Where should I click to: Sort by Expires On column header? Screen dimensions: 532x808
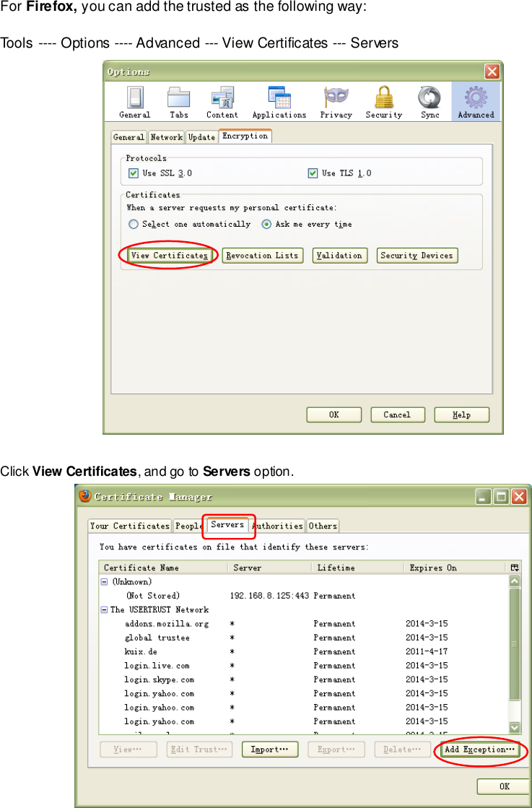pos(455,568)
